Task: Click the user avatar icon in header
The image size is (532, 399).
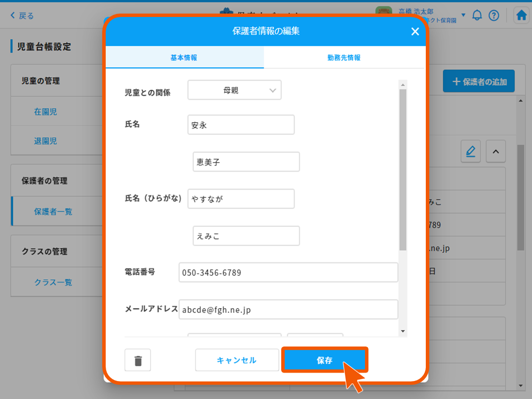Action: [384, 14]
